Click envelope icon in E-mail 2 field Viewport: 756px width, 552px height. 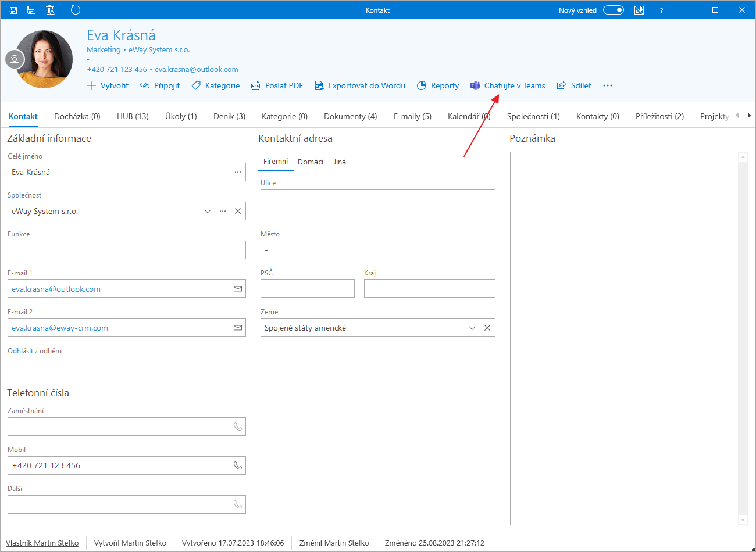[x=238, y=328]
